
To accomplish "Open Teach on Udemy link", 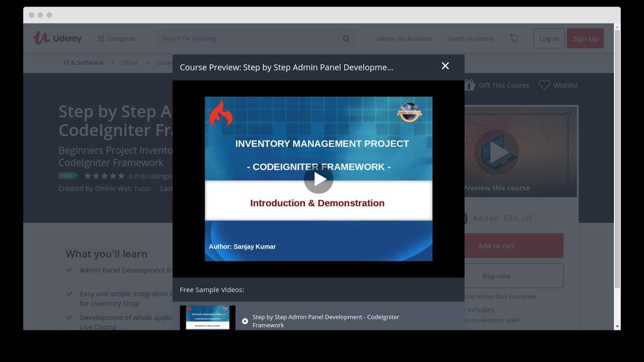I will click(471, 38).
